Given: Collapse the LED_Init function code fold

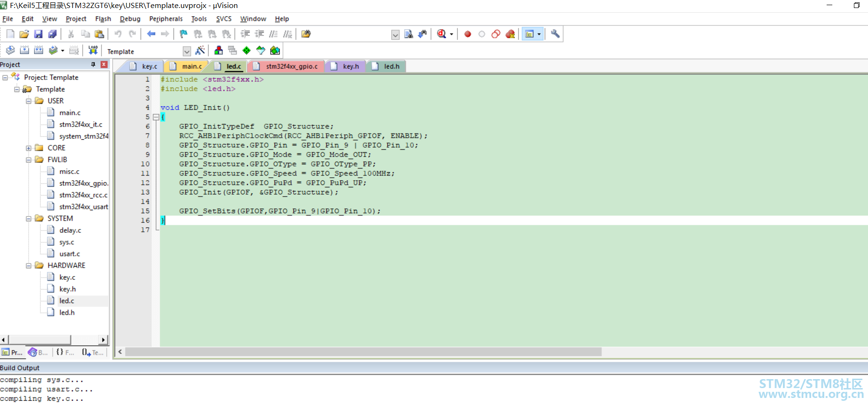Looking at the screenshot, I should point(156,117).
